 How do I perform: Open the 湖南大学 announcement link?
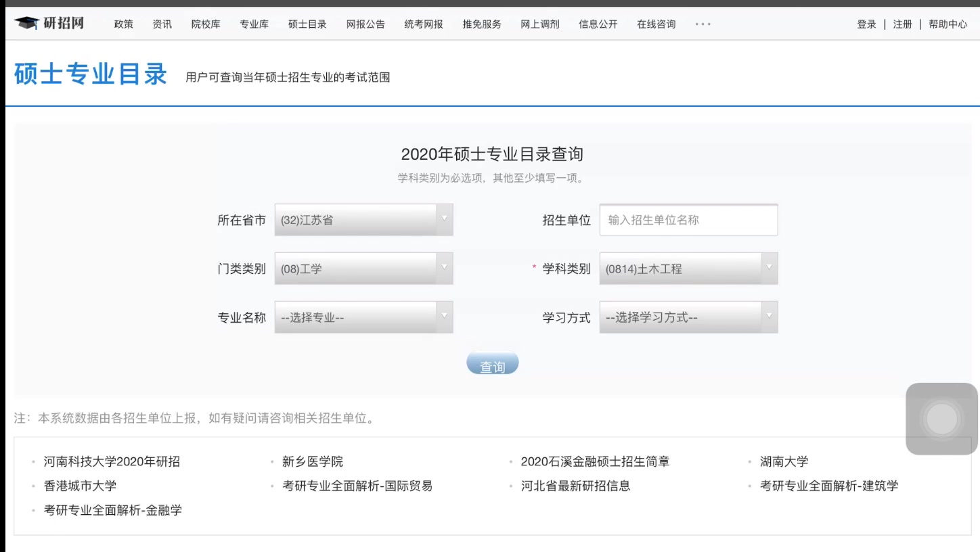click(x=783, y=461)
